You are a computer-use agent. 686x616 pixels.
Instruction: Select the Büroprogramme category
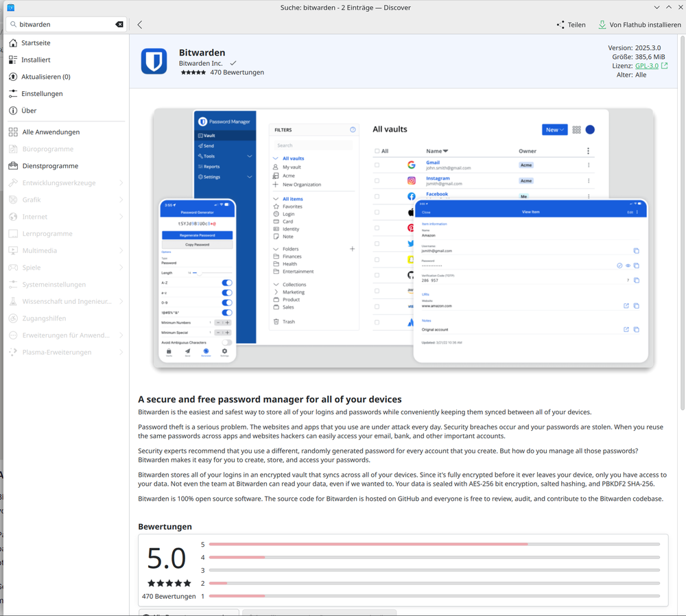pos(66,149)
